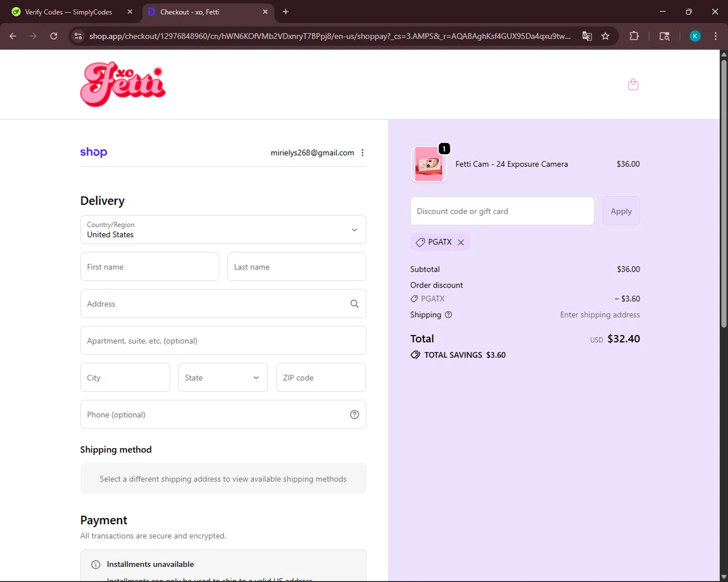Focus the Address input field
728x582 pixels.
[223, 304]
